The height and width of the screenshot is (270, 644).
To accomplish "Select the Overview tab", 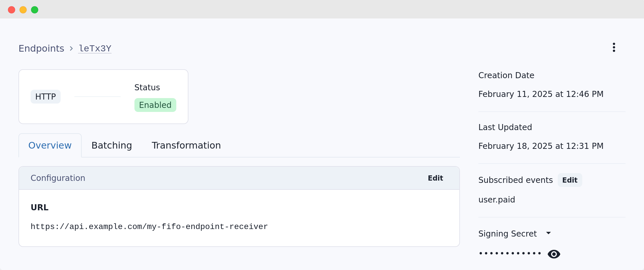I will click(50, 145).
